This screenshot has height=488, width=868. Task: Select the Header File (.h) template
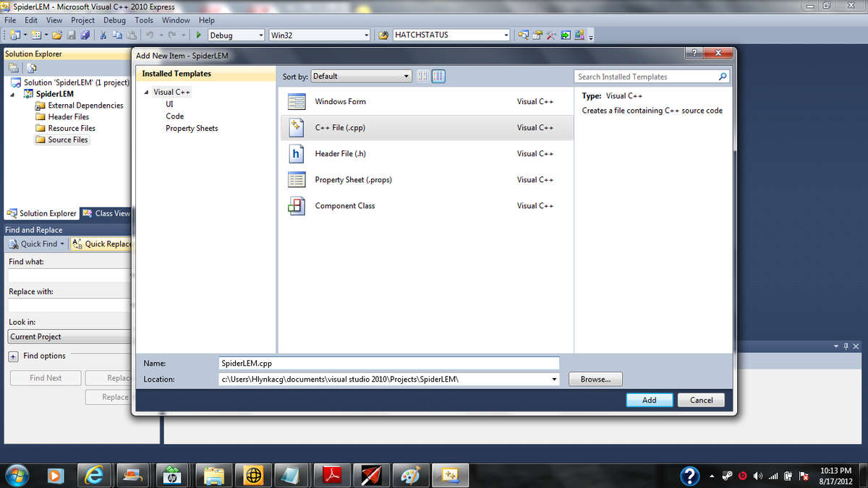click(426, 153)
